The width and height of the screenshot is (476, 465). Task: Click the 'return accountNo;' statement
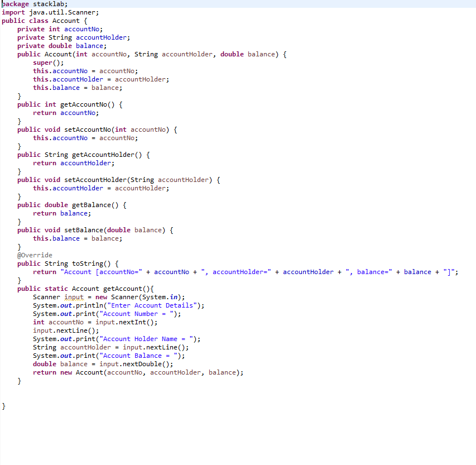[x=66, y=113]
